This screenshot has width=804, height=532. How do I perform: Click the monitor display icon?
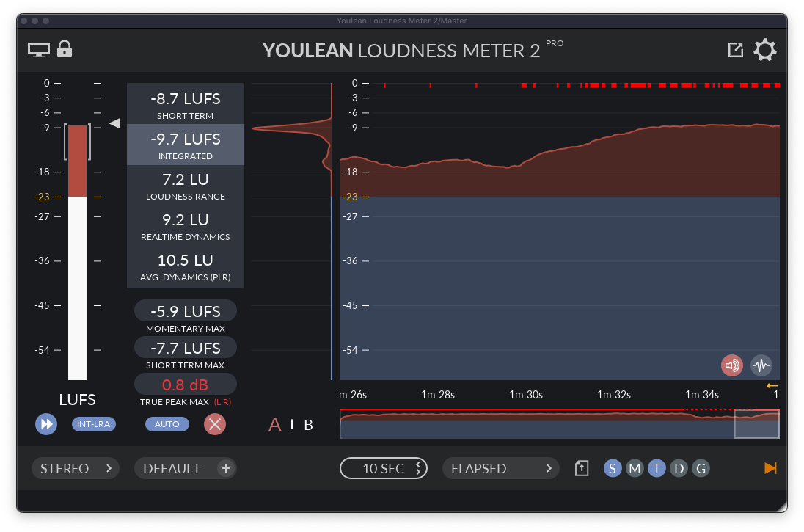39,50
